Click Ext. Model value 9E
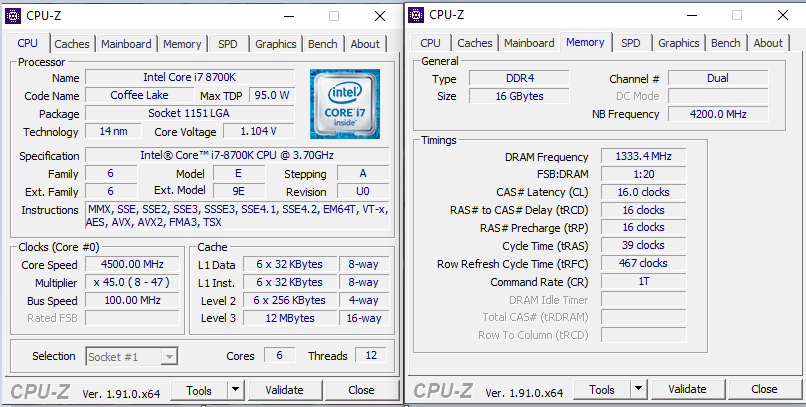Image resolution: width=806 pixels, height=407 pixels. (239, 192)
